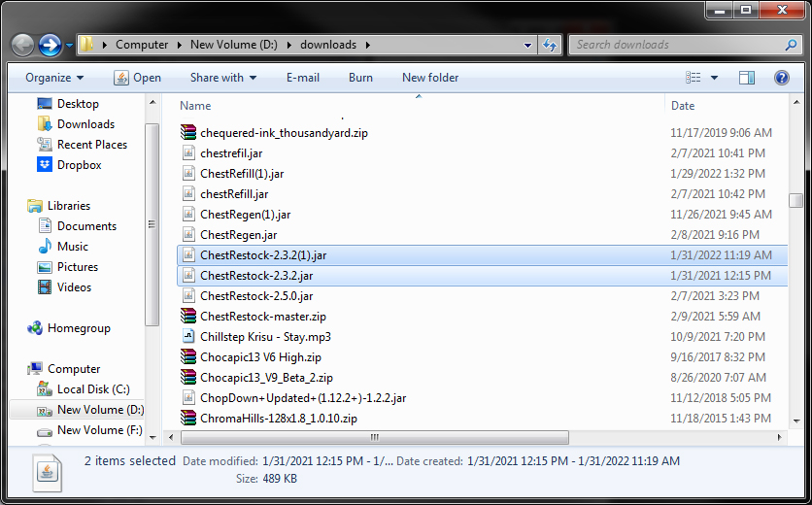Image resolution: width=812 pixels, height=505 pixels.
Task: Select Chocapic13 V6 High.zip archive icon
Action: pos(188,357)
